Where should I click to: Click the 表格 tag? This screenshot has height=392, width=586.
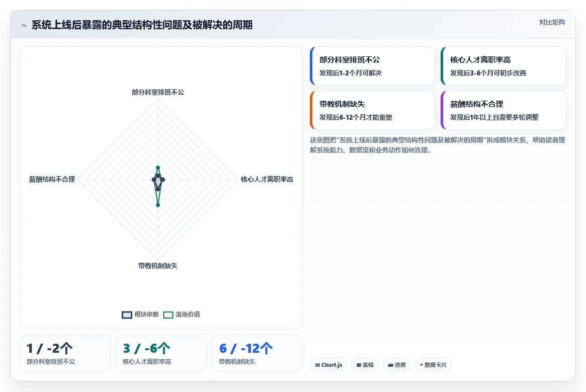click(x=365, y=365)
